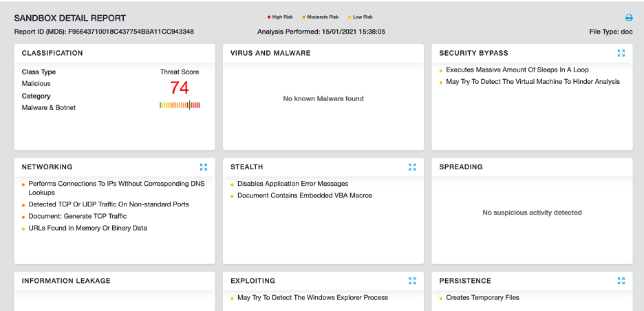
Task: Select 'Disables Application Error Messages' item
Action: tap(292, 184)
